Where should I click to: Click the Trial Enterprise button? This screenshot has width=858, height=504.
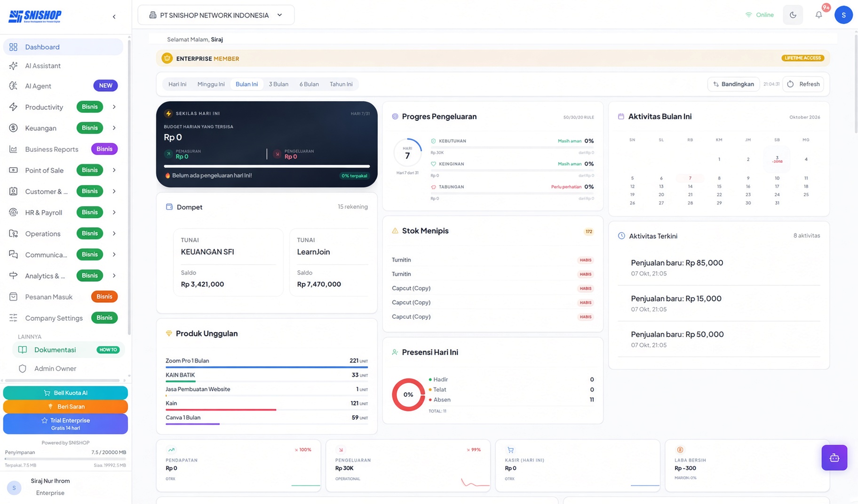[x=65, y=424]
